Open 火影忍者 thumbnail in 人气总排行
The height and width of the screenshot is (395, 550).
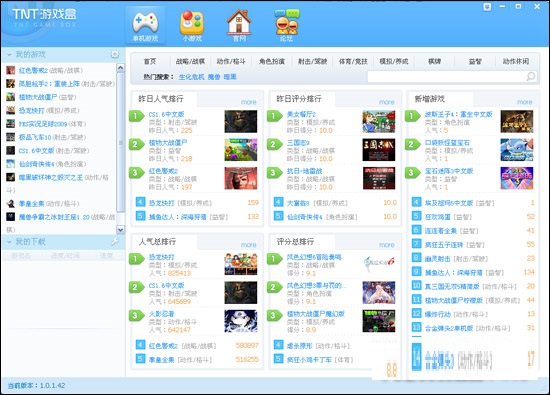point(241,321)
